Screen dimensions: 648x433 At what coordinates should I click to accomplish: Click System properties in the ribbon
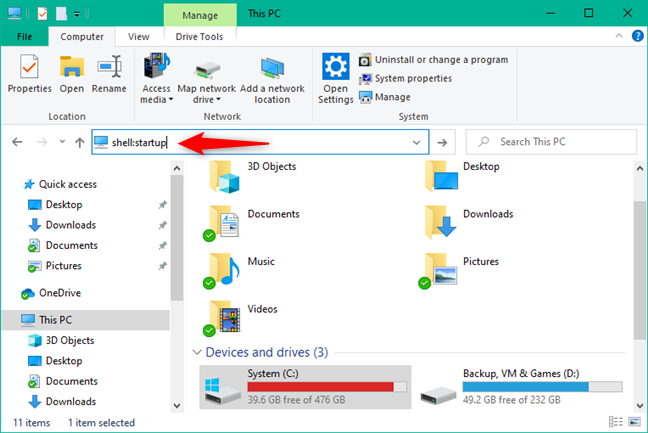405,79
